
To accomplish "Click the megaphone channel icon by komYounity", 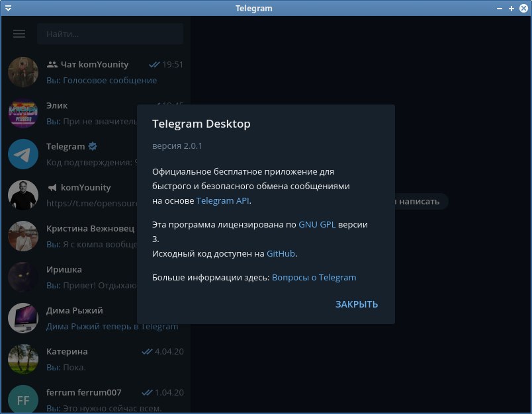I will click(52, 188).
